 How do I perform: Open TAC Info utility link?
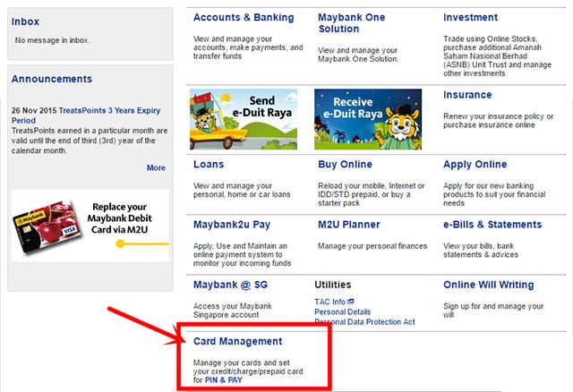[329, 302]
